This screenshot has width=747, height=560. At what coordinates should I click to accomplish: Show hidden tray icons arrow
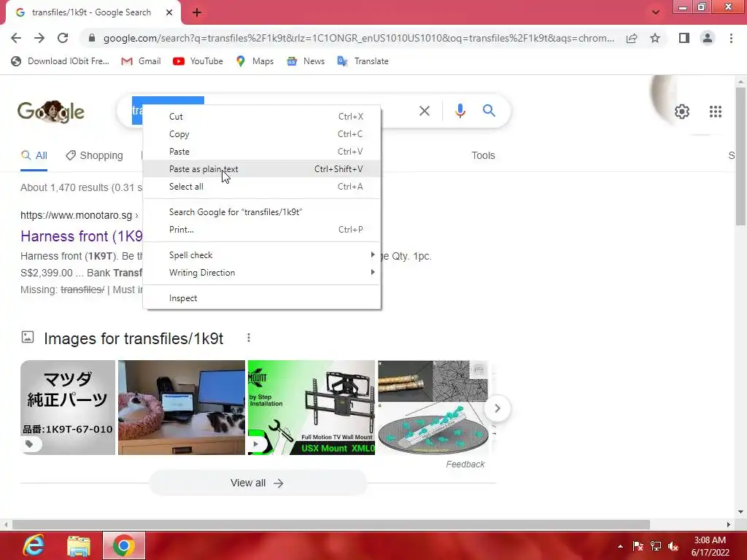(620, 546)
